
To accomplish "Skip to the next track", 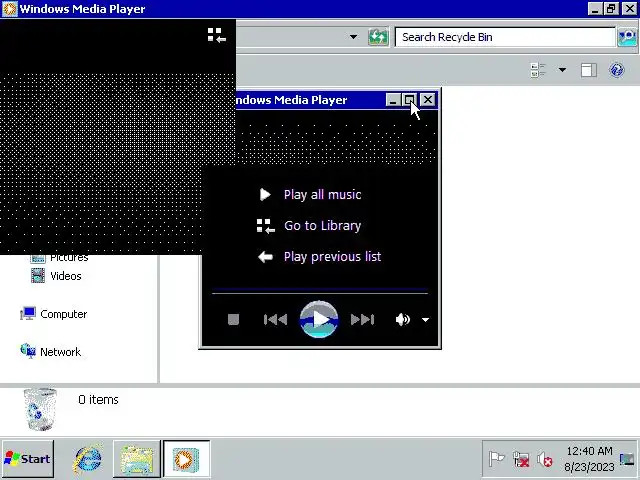I will (362, 319).
